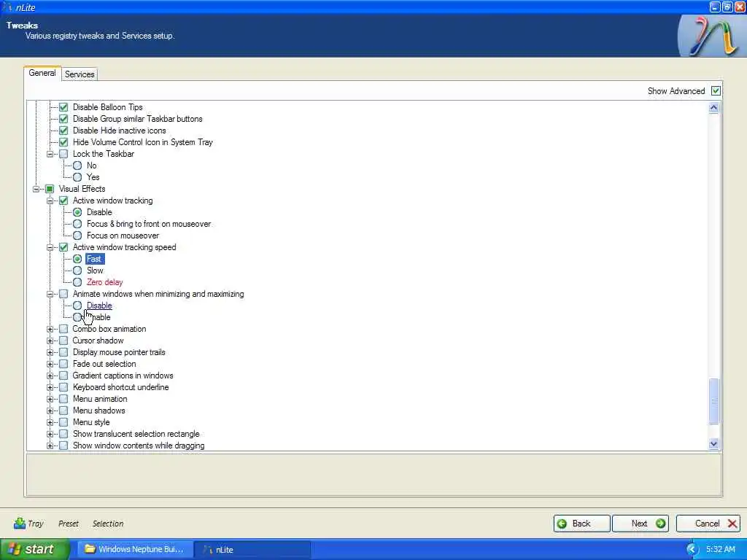
Task: Expand the Menu animation node
Action: (x=50, y=399)
